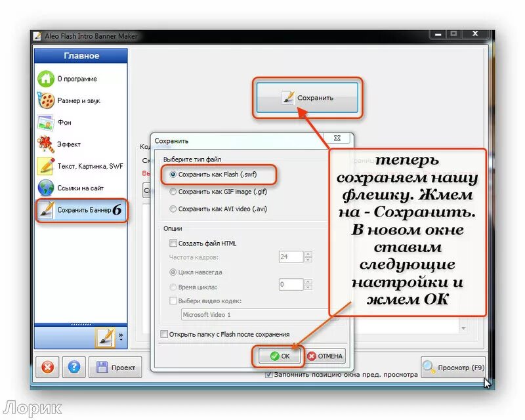Select Сохранить как AVI video (.avi)

click(x=219, y=209)
